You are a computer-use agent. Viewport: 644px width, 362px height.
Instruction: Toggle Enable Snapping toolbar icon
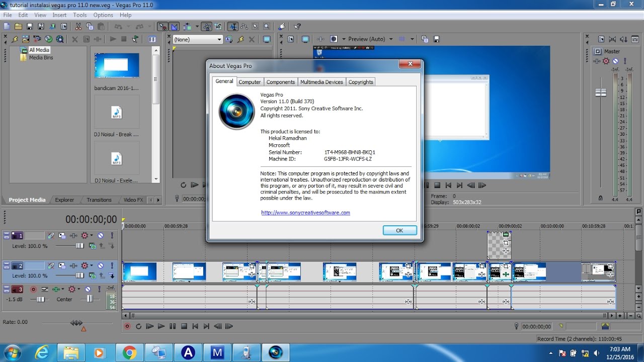pyautogui.click(x=163, y=26)
